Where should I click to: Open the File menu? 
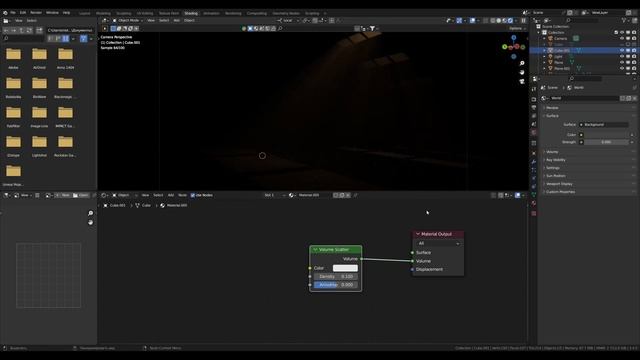(x=13, y=13)
